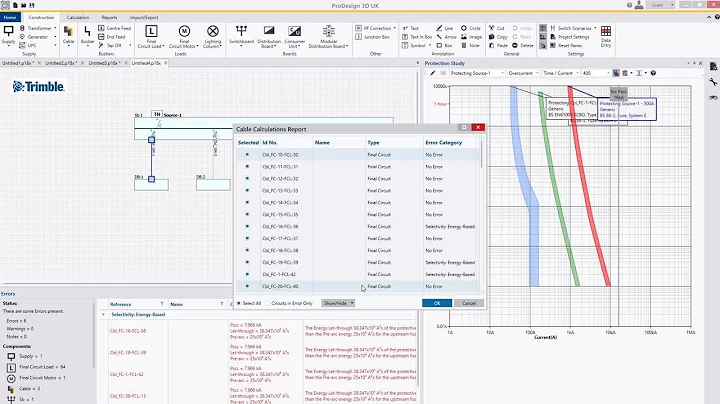Open the Show/Hide dropdown
720x404 pixels.
[x=338, y=303]
